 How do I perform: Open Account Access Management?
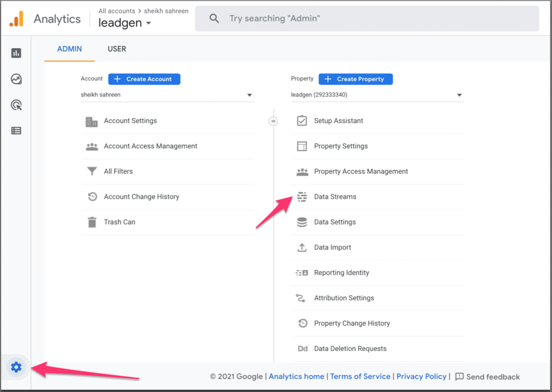(x=168, y=146)
